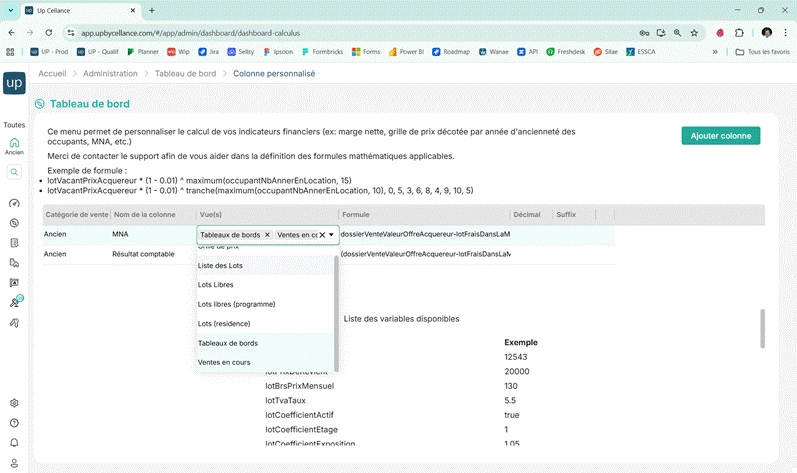Open the tab search dropdown chevron
Viewport: 797px width, 473px height.
pos(10,10)
